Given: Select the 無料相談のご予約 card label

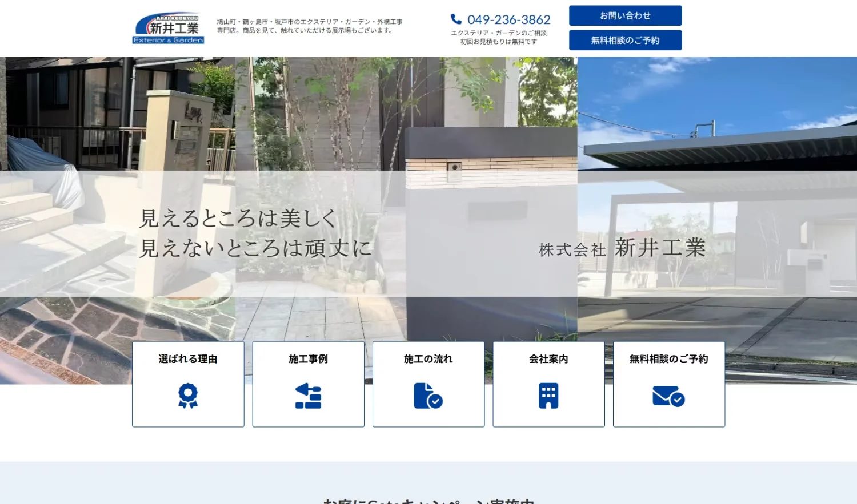Looking at the screenshot, I should tap(668, 359).
